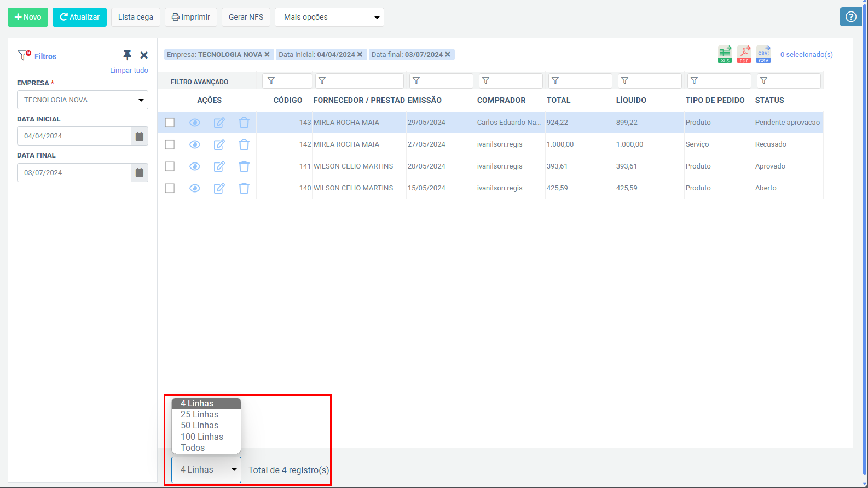Focus the Total column filter field
Image resolution: width=868 pixels, height=488 pixels.
pyautogui.click(x=580, y=81)
